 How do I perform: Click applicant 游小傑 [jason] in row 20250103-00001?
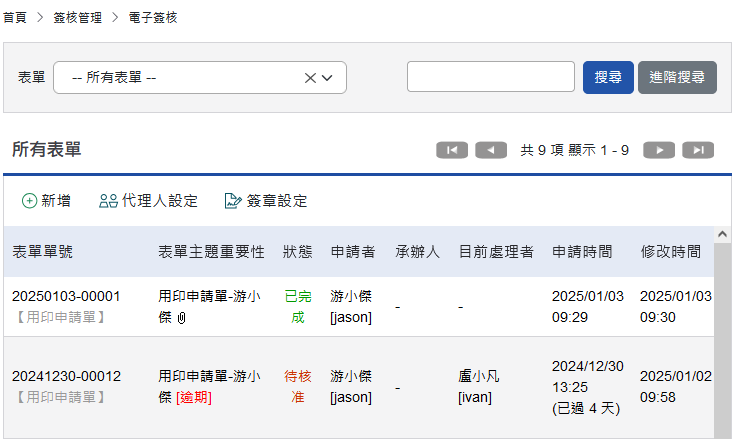tap(351, 307)
